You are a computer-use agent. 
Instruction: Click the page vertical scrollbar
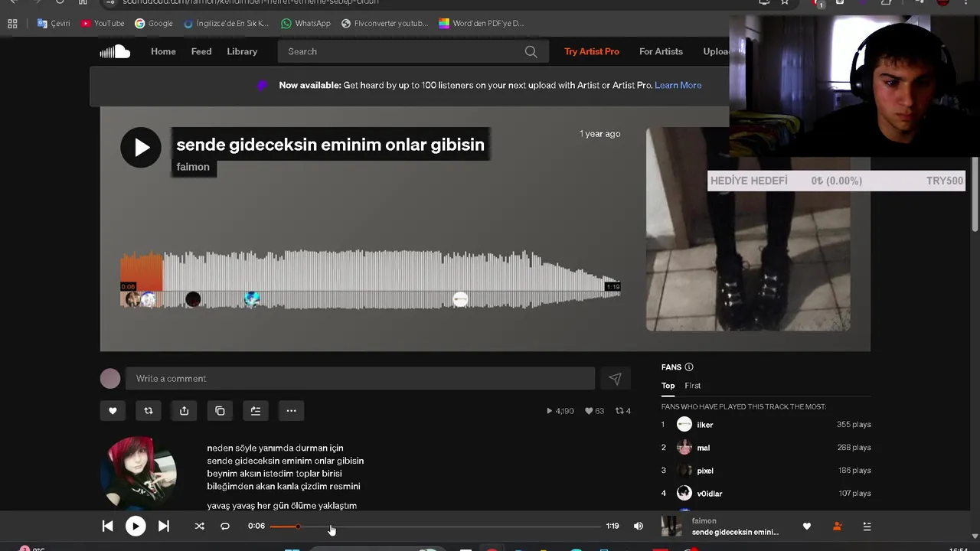(975, 195)
